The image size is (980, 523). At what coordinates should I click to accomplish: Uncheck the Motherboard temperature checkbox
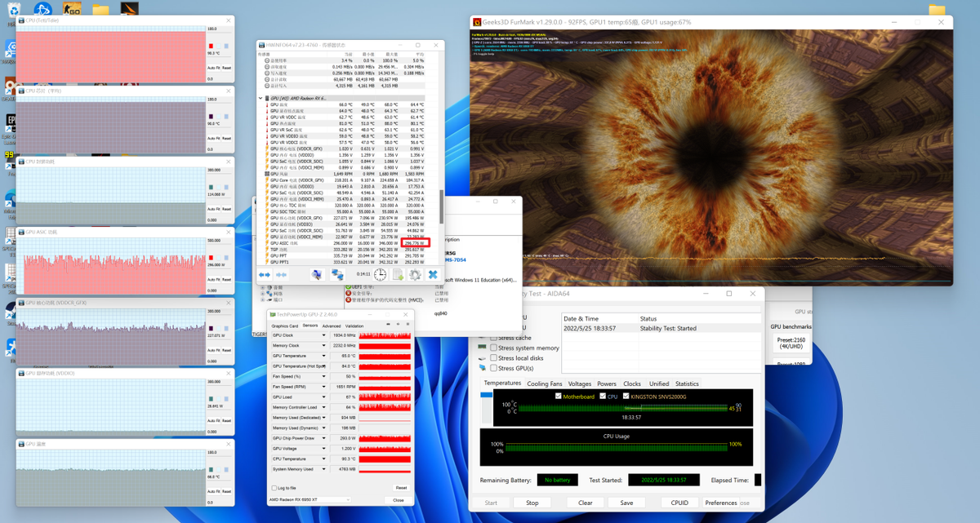pyautogui.click(x=559, y=397)
